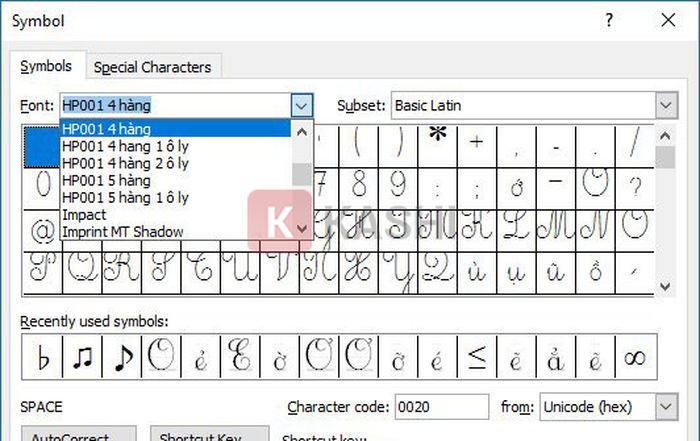Switch to the Symbols tab

46,67
